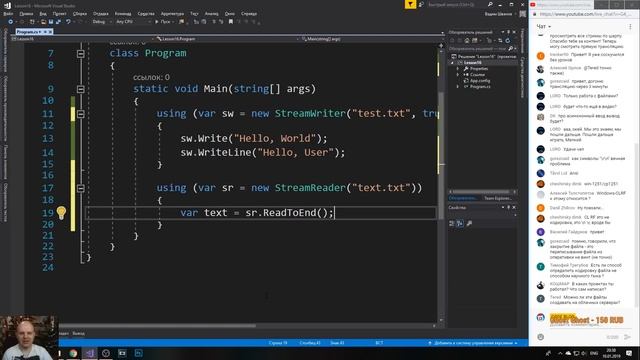Viewport: 640px width, 360px height.
Task: Click the taskbar clock
Action: (611, 353)
